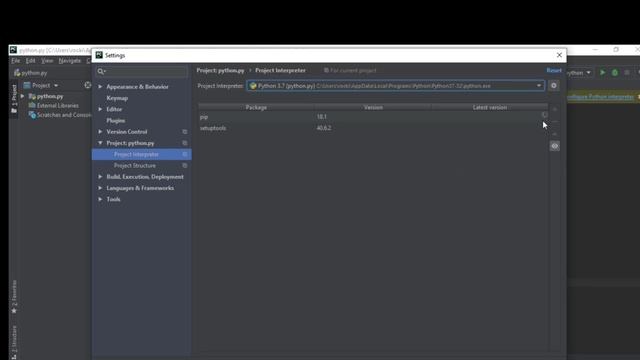Click pip version 18.1 cell
Viewport: 640px width, 360px height.
[322, 117]
